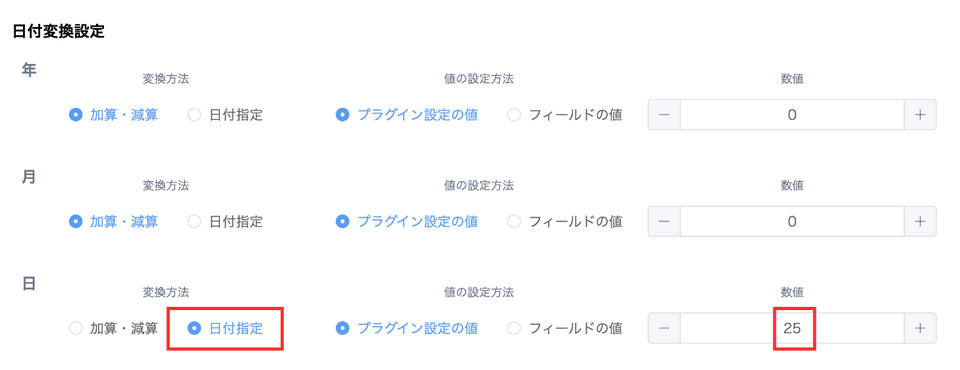This screenshot has width=960, height=370.
Task: Choose フィールドの値 in the 月 row
Action: (565, 221)
